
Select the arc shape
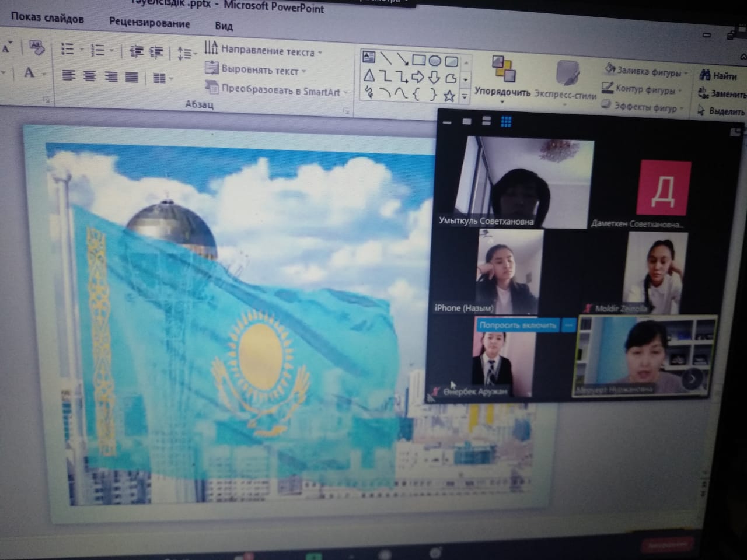click(x=385, y=92)
